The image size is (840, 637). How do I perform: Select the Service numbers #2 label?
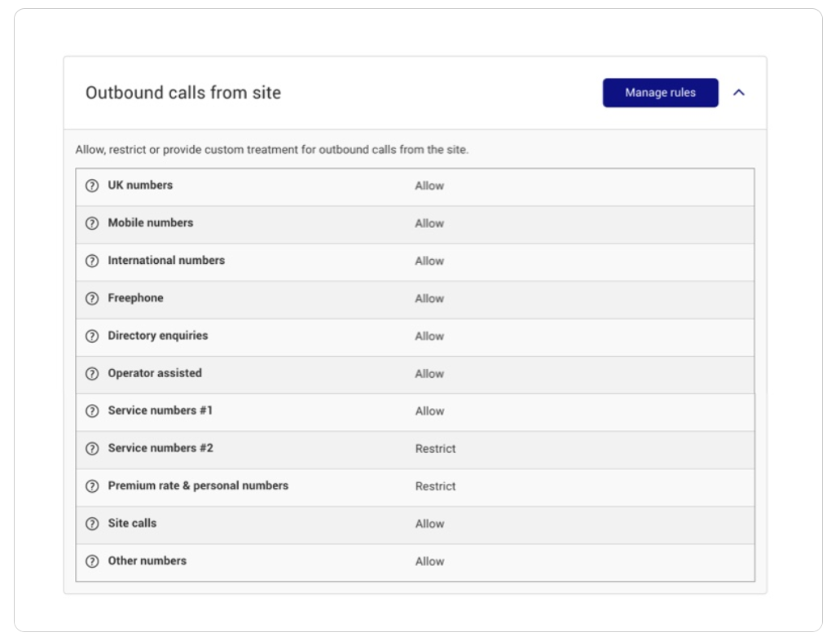pos(161,448)
